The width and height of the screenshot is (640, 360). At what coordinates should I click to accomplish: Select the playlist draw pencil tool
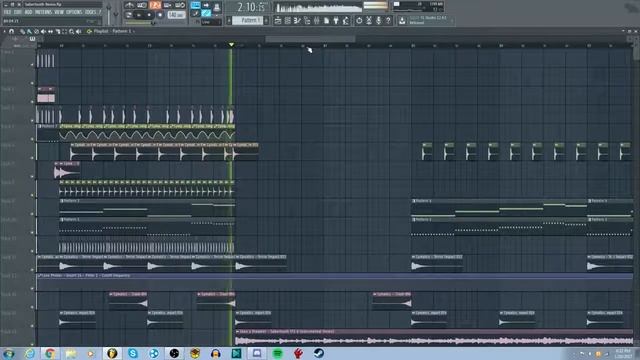coord(22,31)
